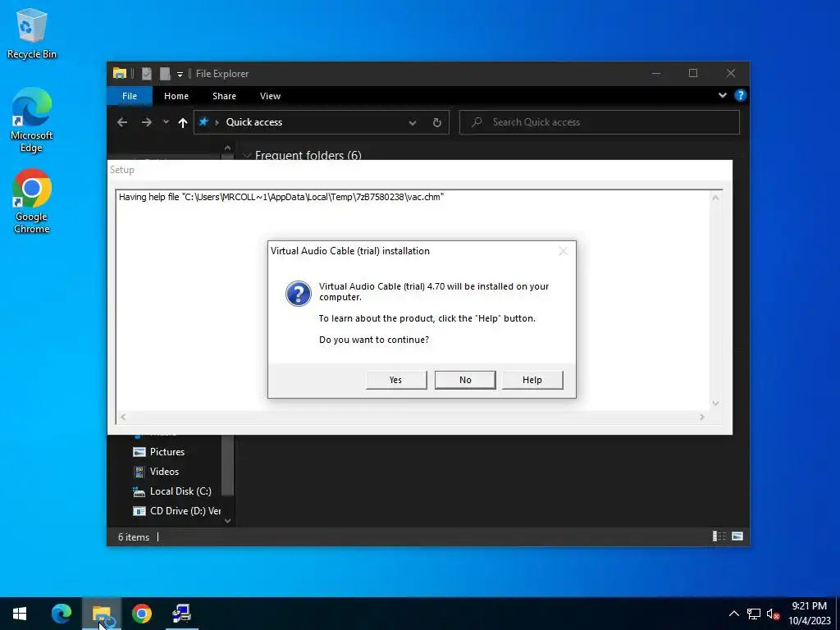The height and width of the screenshot is (630, 840).
Task: Switch to large icons view layout
Action: 737,536
